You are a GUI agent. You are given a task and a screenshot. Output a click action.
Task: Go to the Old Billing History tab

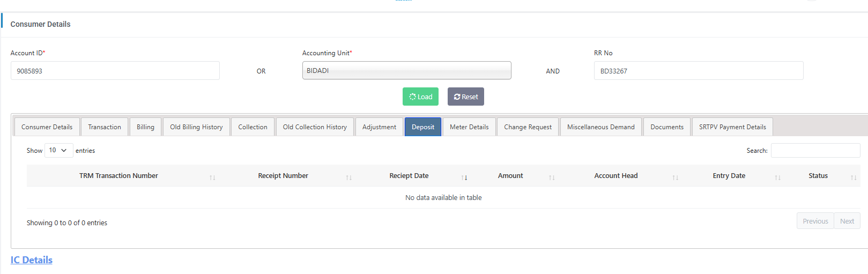point(196,127)
